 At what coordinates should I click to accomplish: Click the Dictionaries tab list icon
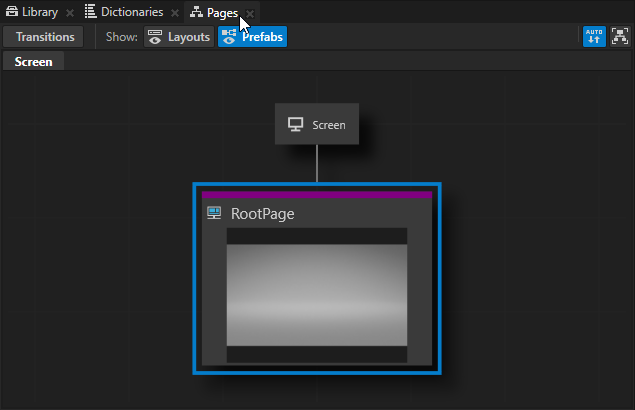pyautogui.click(x=90, y=13)
